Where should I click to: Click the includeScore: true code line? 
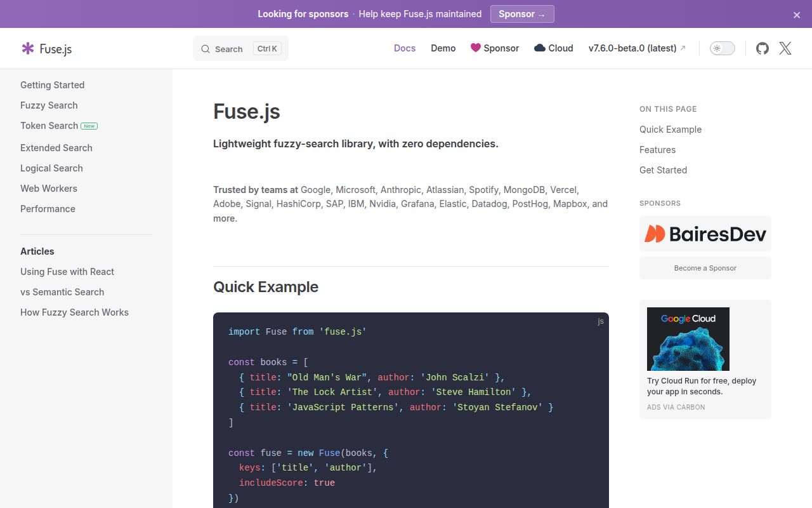(287, 483)
